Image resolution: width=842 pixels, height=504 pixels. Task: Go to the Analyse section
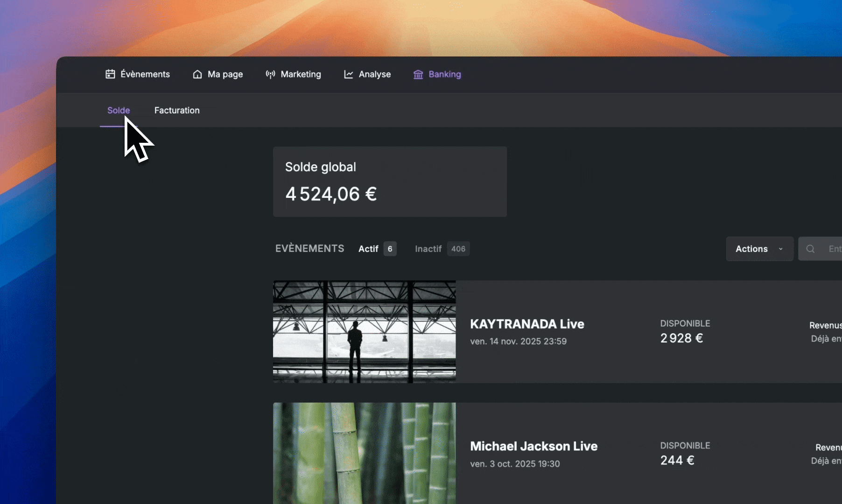(x=367, y=74)
